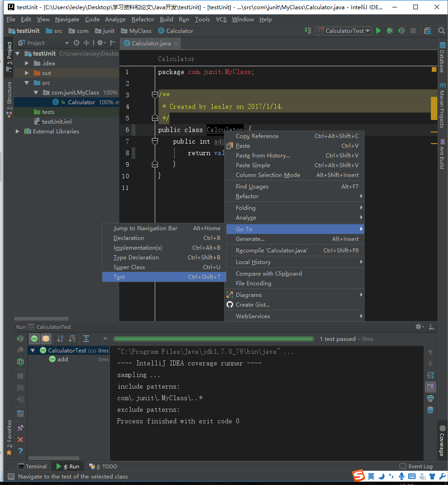Open the Coverage side panel tab
This screenshot has width=448, height=485.
pos(442,441)
